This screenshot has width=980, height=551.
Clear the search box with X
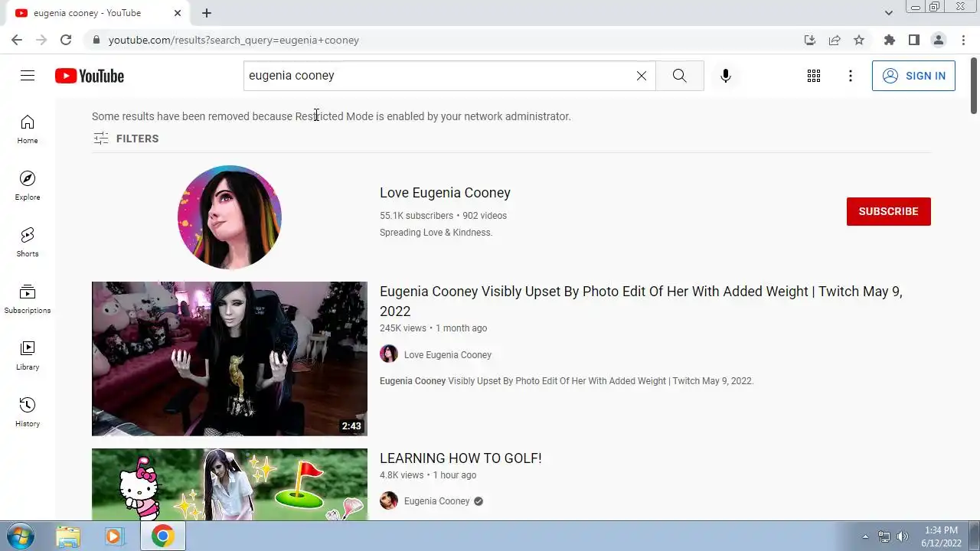coord(642,76)
